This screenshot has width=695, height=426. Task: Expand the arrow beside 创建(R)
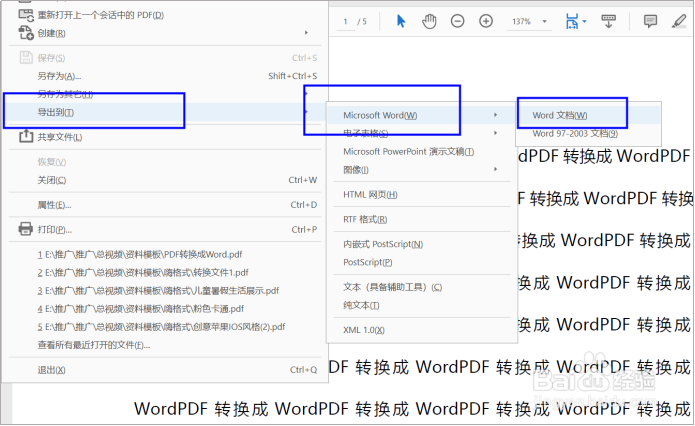pos(306,33)
